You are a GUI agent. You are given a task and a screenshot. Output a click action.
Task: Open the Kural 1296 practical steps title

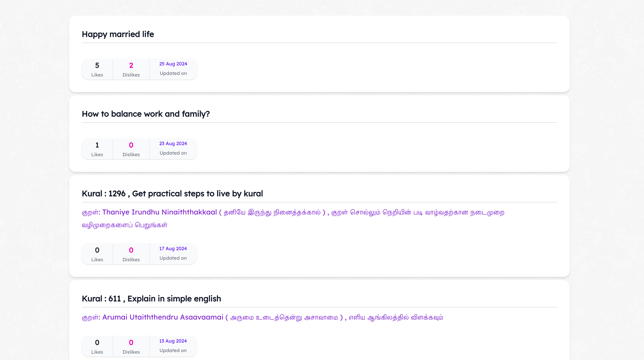[x=172, y=194]
